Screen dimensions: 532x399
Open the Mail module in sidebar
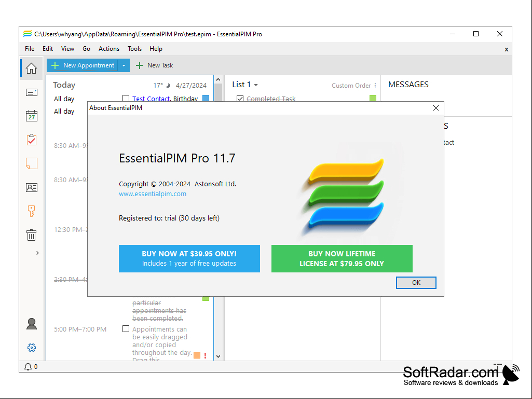pyautogui.click(x=31, y=92)
